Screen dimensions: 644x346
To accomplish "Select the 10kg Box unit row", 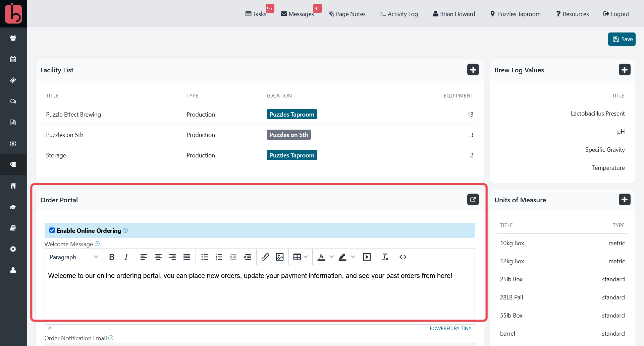I will point(562,243).
